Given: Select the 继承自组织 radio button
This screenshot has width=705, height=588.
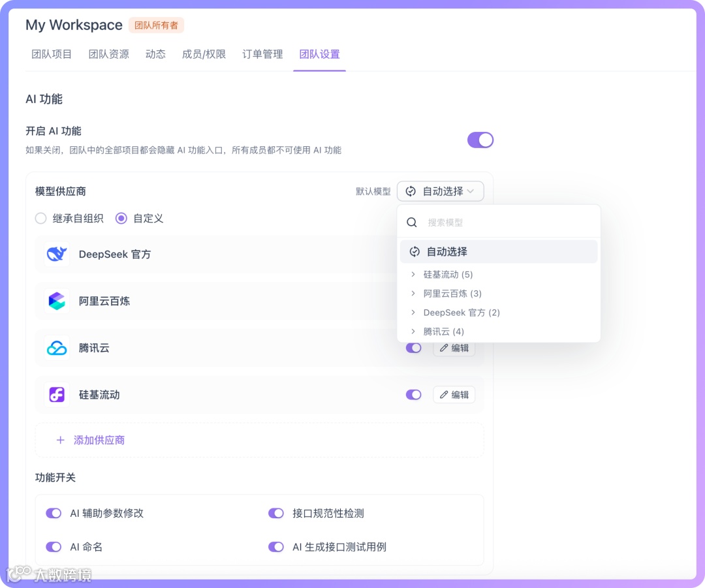Looking at the screenshot, I should (41, 219).
